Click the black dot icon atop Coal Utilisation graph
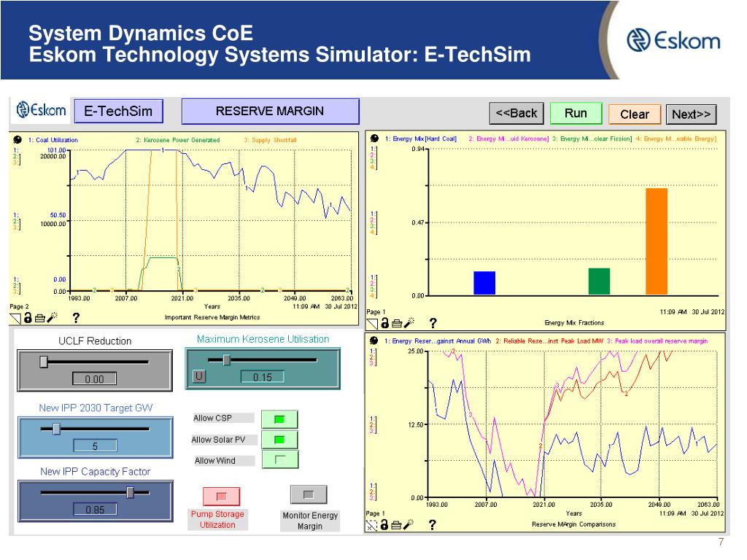 click(x=18, y=139)
